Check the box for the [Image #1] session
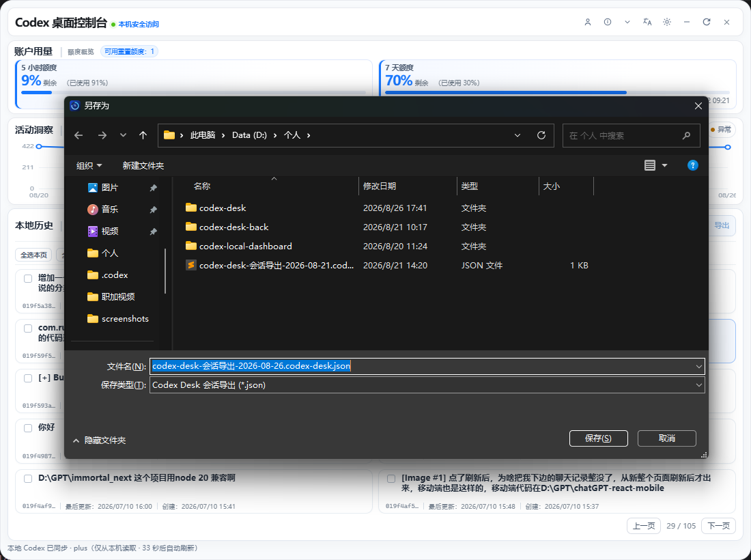Viewport: 751px width, 560px height. pos(391,479)
